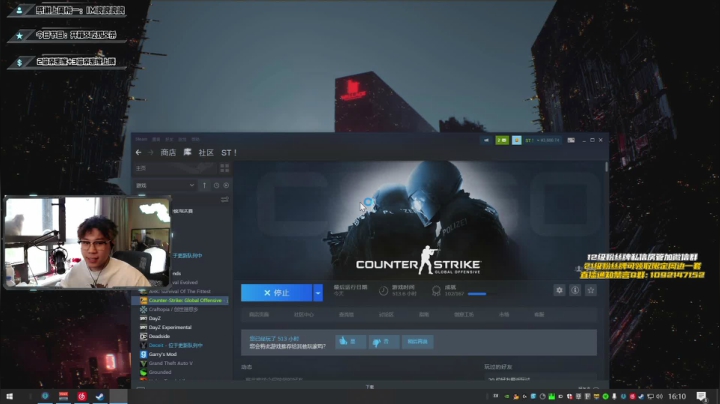The image size is (720, 404).
Task: Click the blue round taskbar app icon
Action: point(45,396)
